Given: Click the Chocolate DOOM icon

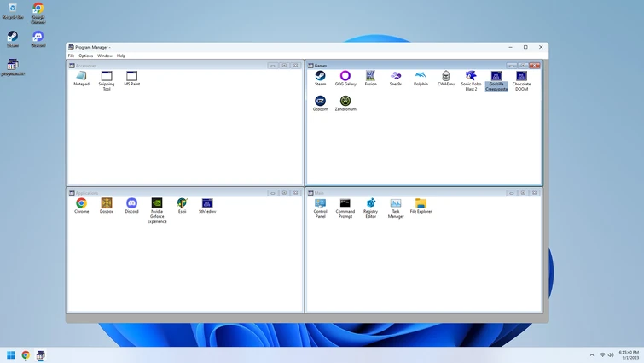Looking at the screenshot, I should tap(521, 77).
